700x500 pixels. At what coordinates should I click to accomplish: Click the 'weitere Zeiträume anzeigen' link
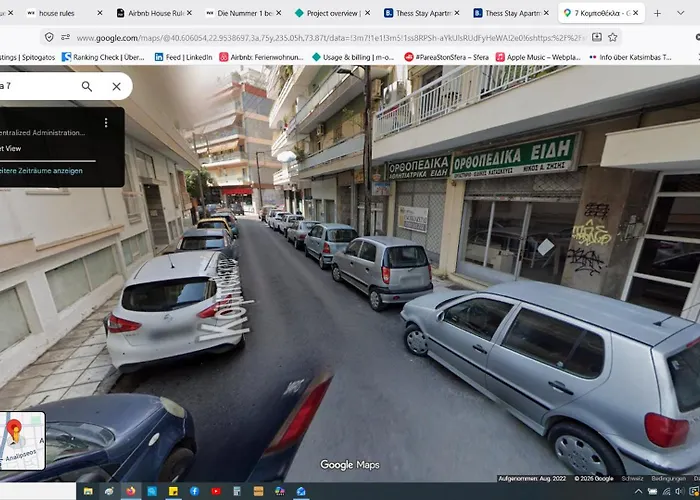(41, 171)
